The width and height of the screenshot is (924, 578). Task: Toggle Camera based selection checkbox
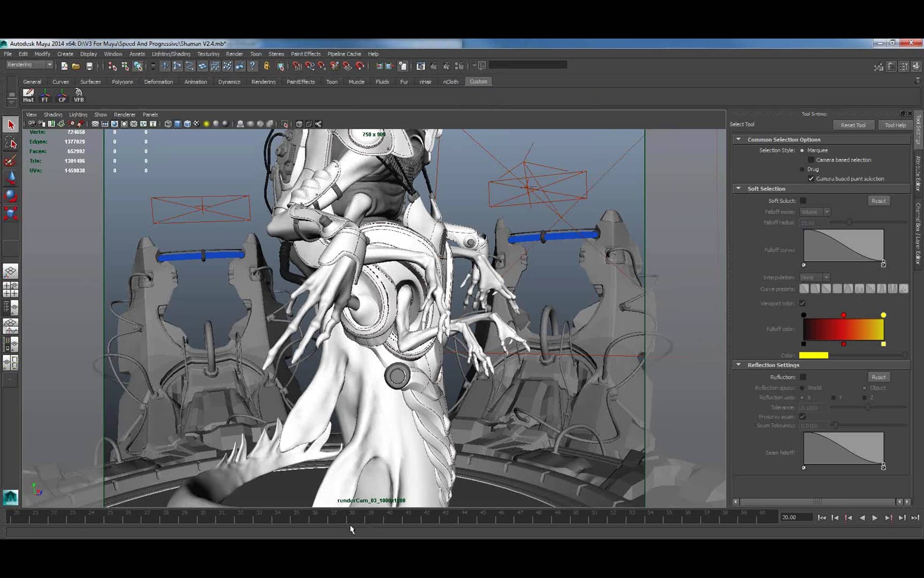pos(811,159)
